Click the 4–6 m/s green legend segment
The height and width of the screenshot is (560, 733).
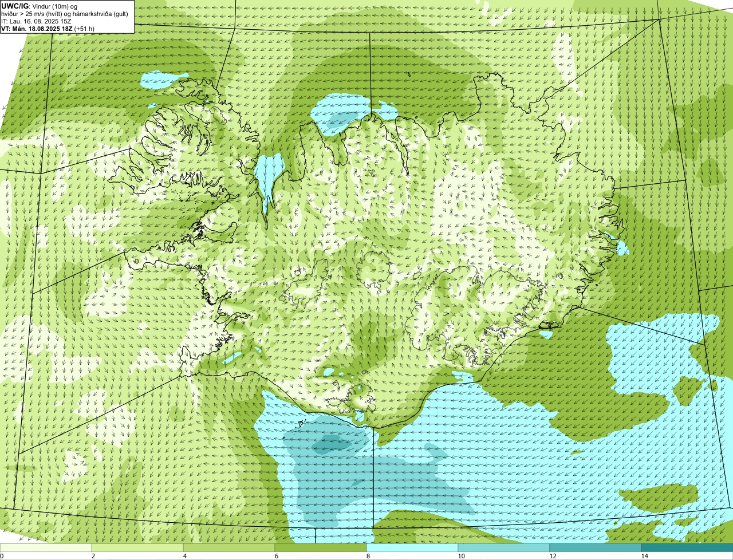(229, 547)
